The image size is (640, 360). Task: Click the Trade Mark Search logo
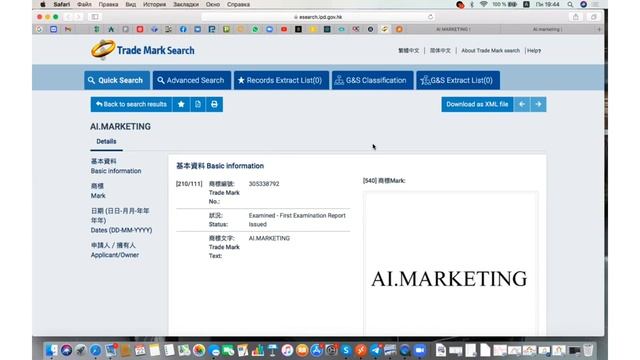coord(142,50)
